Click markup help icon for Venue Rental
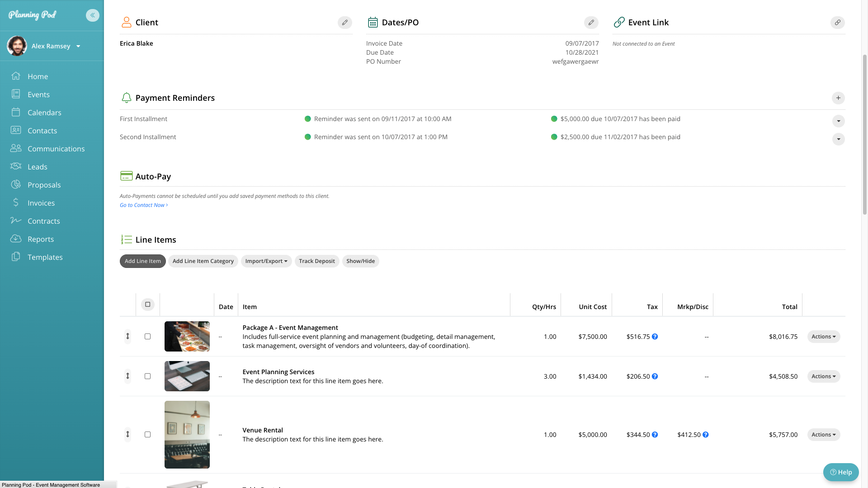The width and height of the screenshot is (868, 488). [705, 435]
